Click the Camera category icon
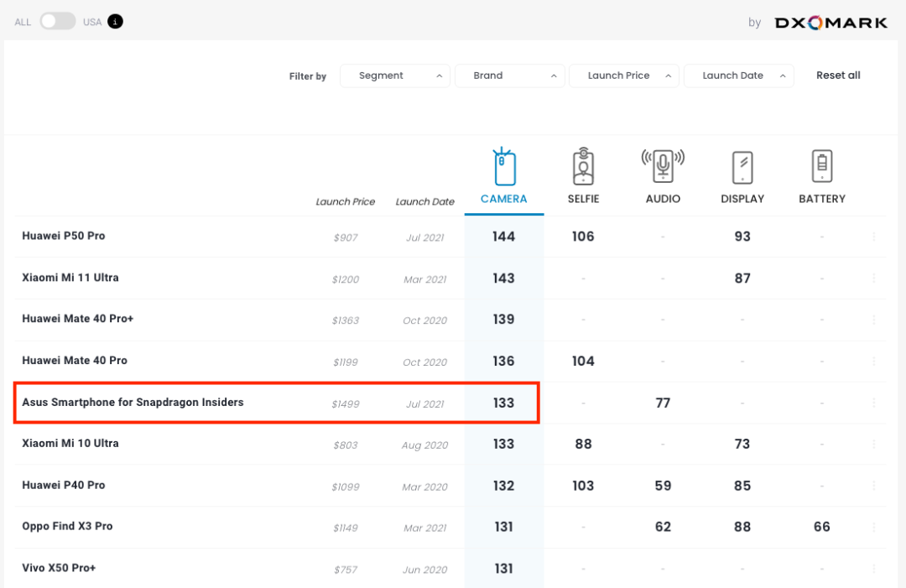Image resolution: width=906 pixels, height=588 pixels. click(504, 168)
